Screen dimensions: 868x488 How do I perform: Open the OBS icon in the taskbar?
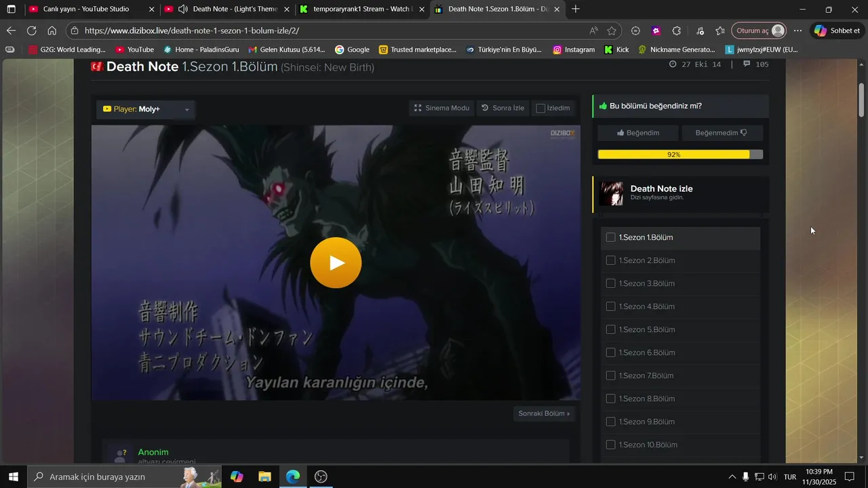(321, 477)
